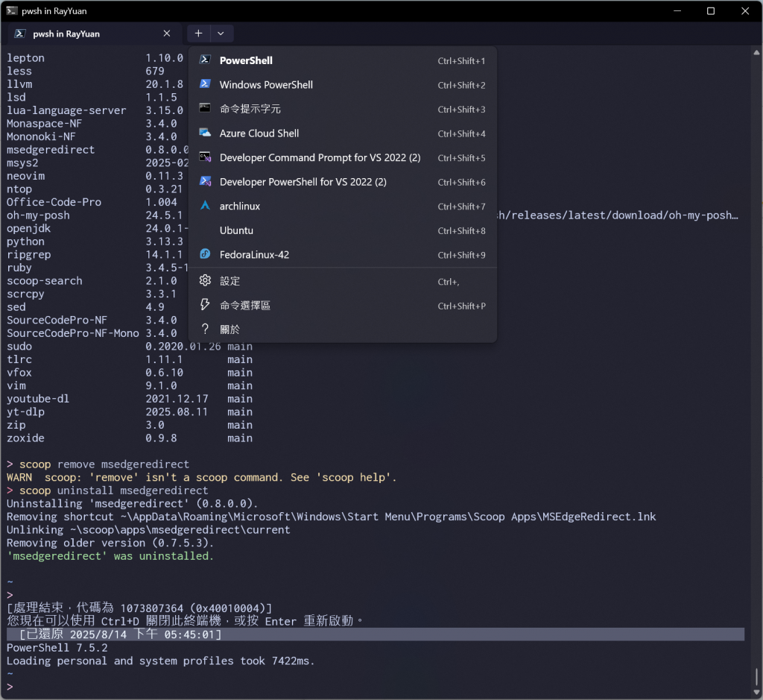Select Windows PowerShell menu entry
Viewport: 763px width, 700px height.
pyautogui.click(x=343, y=85)
